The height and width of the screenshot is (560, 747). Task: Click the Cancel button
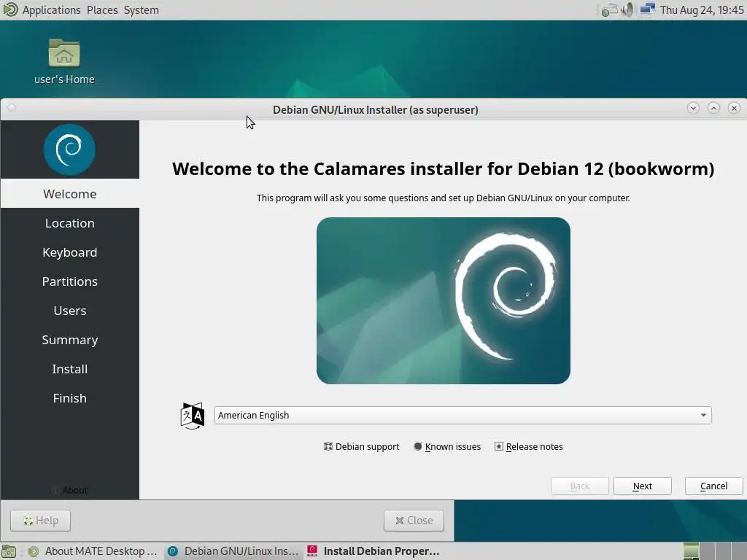tap(713, 486)
